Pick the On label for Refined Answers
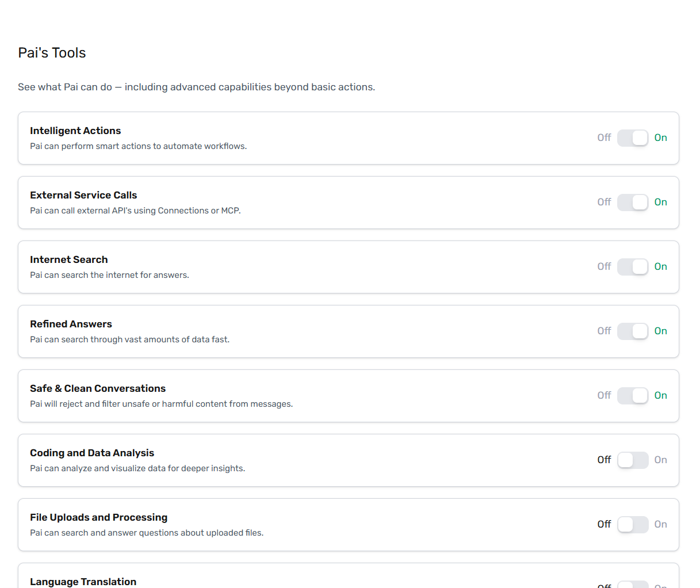700x588 pixels. (661, 331)
